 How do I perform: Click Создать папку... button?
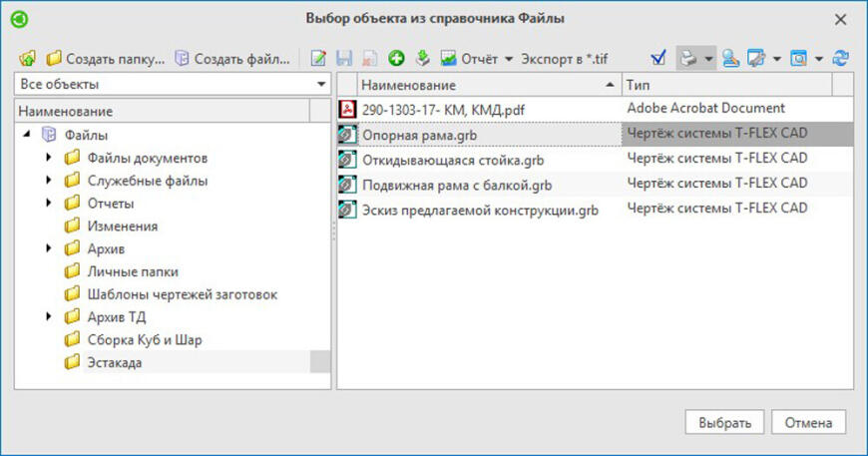pos(105,58)
